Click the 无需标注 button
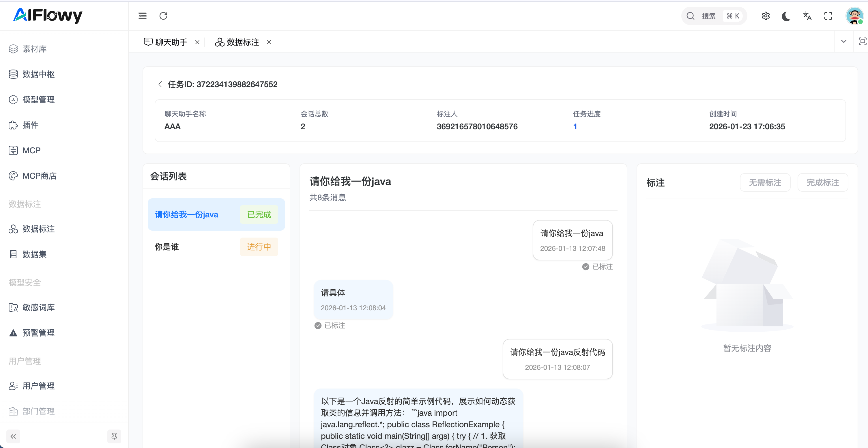Image resolution: width=868 pixels, height=448 pixels. click(765, 183)
